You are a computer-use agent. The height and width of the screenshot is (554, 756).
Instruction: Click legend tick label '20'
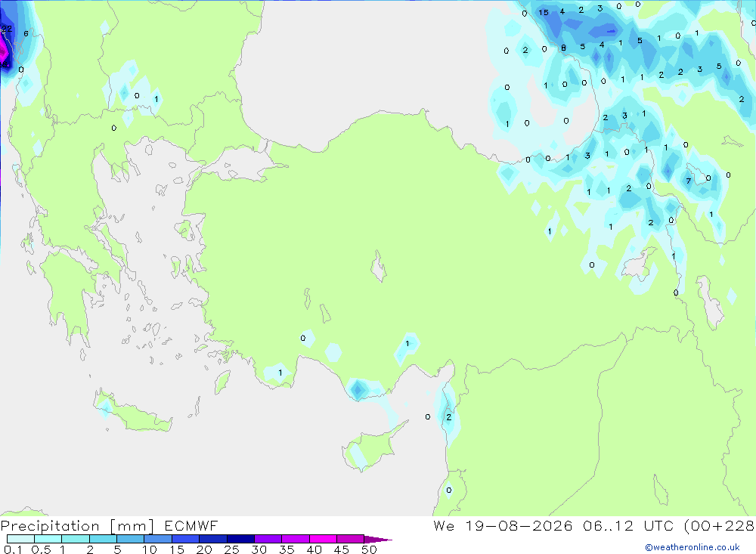coord(204,549)
